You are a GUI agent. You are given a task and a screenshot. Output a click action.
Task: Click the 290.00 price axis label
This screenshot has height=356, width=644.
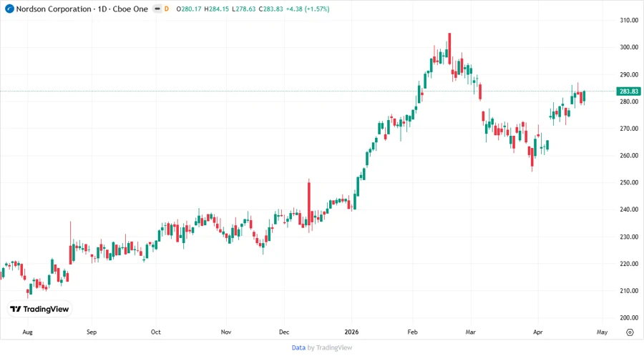tap(629, 74)
